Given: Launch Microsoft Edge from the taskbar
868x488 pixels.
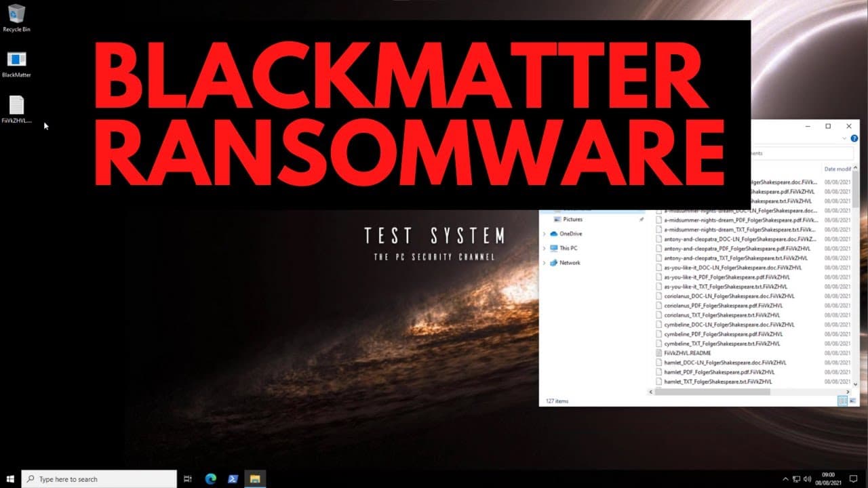Looking at the screenshot, I should click(210, 479).
